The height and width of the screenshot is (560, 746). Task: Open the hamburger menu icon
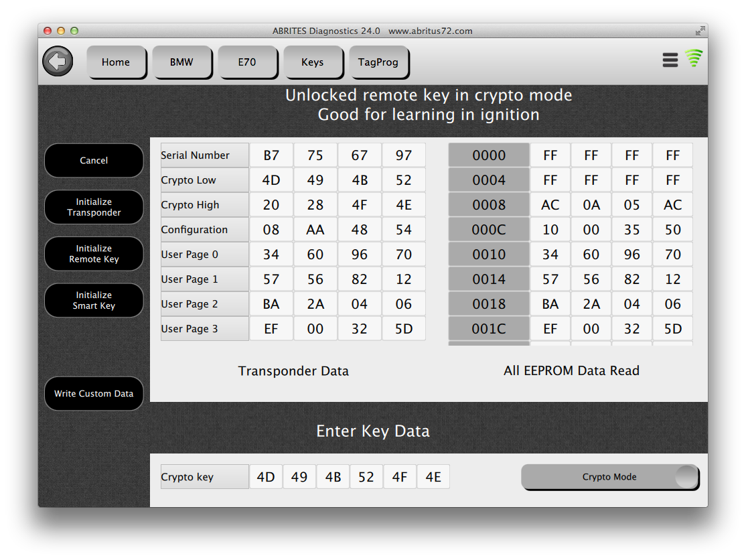tap(670, 60)
